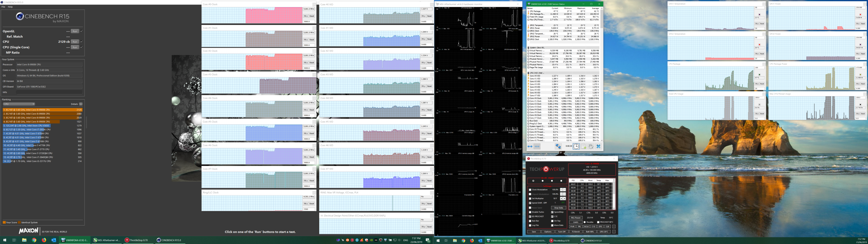This screenshot has width=868, height=244.
Task: Open the CPU ranking dropdown in Cinebench
Action: tap(19, 104)
